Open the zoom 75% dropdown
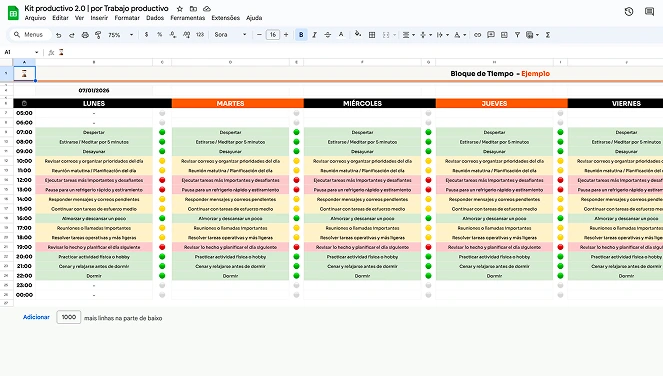The width and height of the screenshot is (663, 376). pos(121,35)
